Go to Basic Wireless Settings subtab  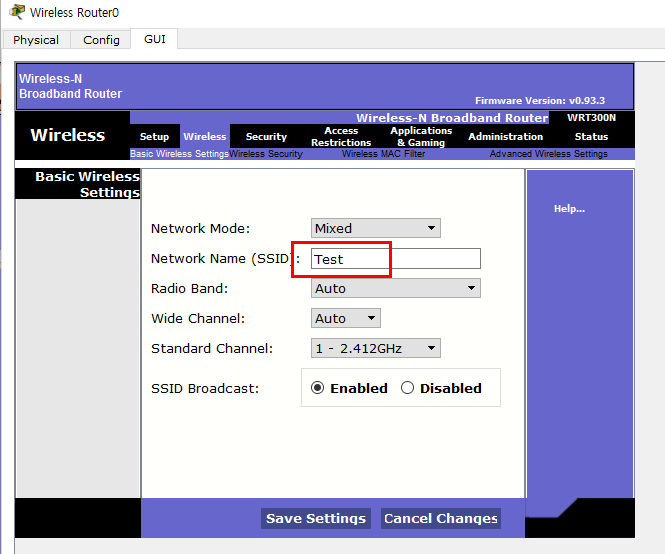pyautogui.click(x=179, y=154)
